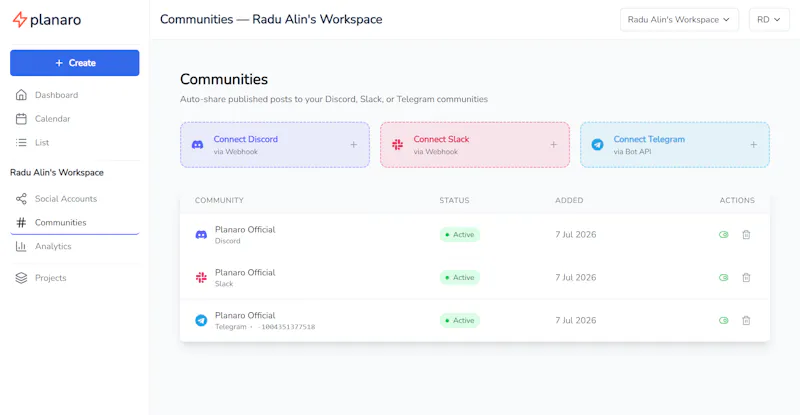
Task: Click Connect Slack via Webhook card
Action: [475, 144]
